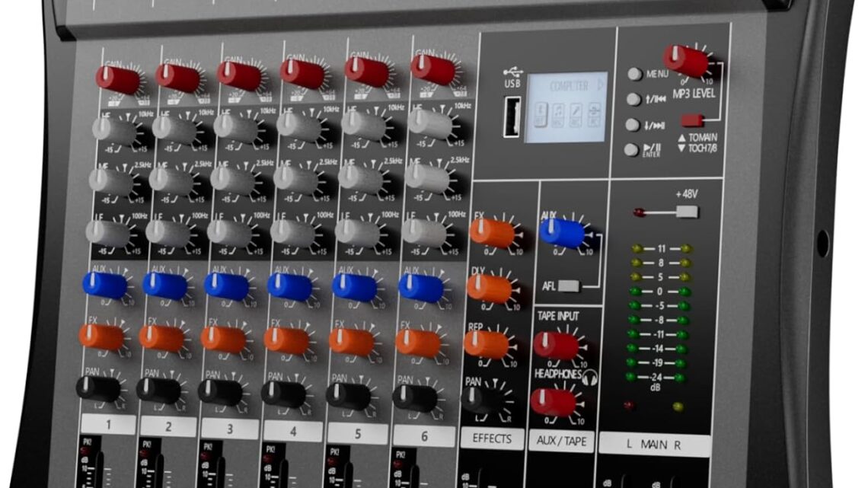The width and height of the screenshot is (868, 488).
Task: Click the COMPUTER text on the LCD
Action: pos(569,86)
